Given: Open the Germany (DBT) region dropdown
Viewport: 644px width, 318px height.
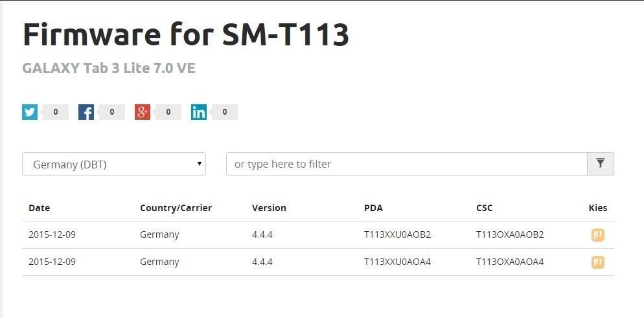Looking at the screenshot, I should pyautogui.click(x=114, y=164).
